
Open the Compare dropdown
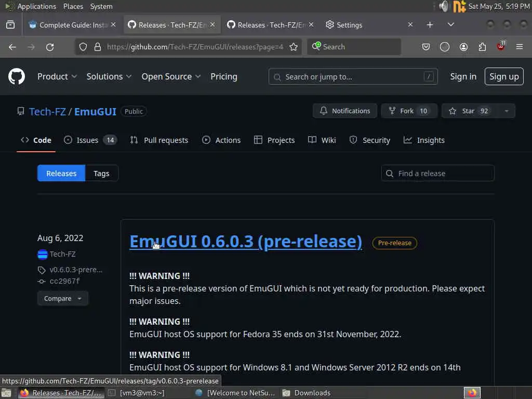coord(63,299)
